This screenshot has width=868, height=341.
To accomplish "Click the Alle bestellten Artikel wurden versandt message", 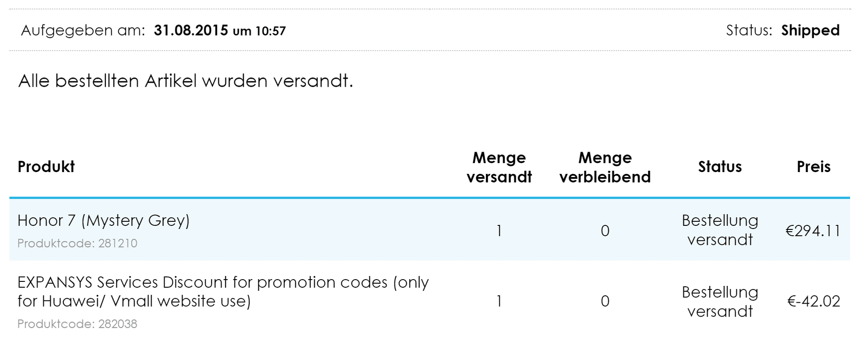I will coord(185,81).
